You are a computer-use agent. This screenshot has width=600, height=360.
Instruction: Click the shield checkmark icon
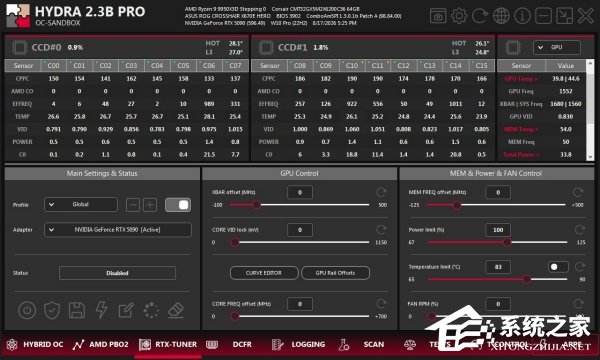[x=52, y=310]
